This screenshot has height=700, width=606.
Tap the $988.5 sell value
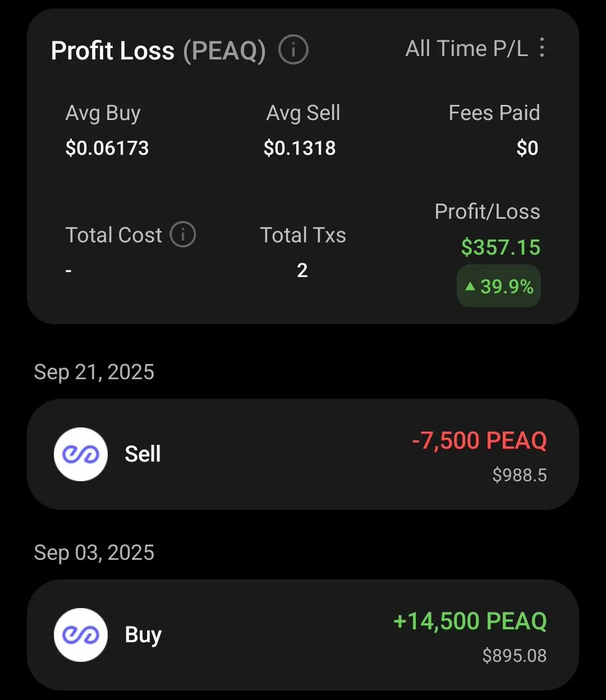pos(519,475)
